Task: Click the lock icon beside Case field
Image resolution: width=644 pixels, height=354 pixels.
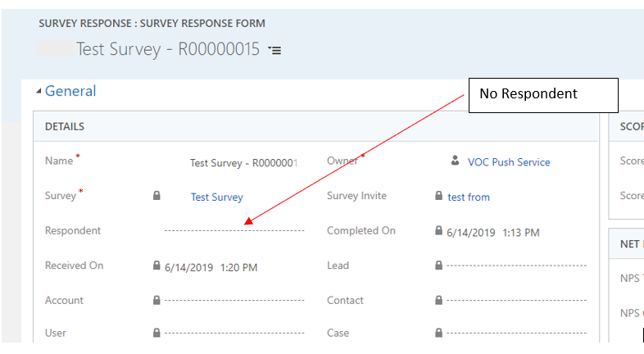Action: coord(439,334)
